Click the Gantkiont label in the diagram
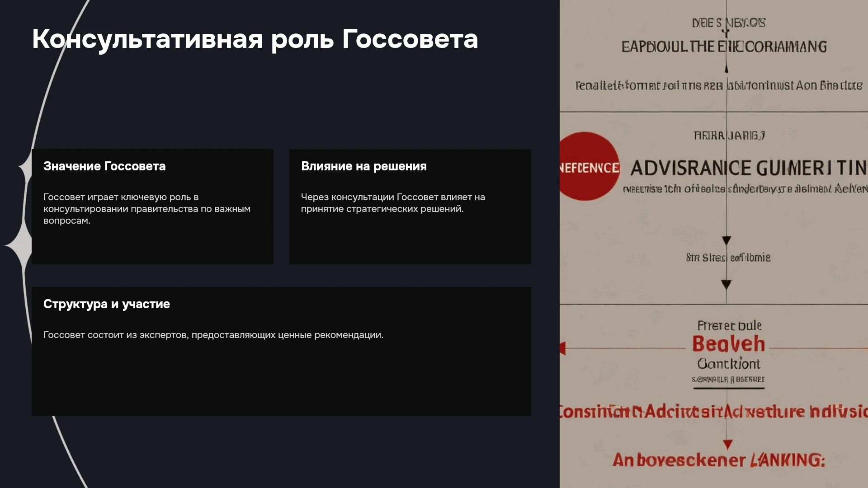The width and height of the screenshot is (868, 488). click(728, 364)
